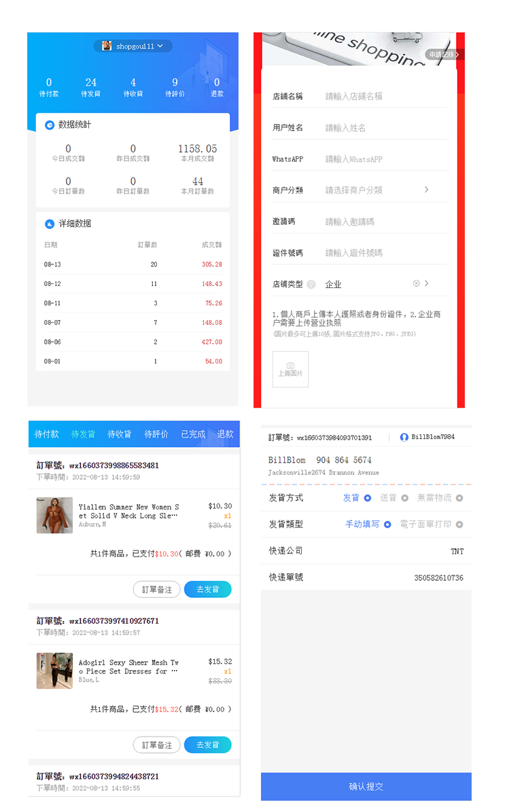Tap the camera 上传图片 upload box

coord(290,369)
